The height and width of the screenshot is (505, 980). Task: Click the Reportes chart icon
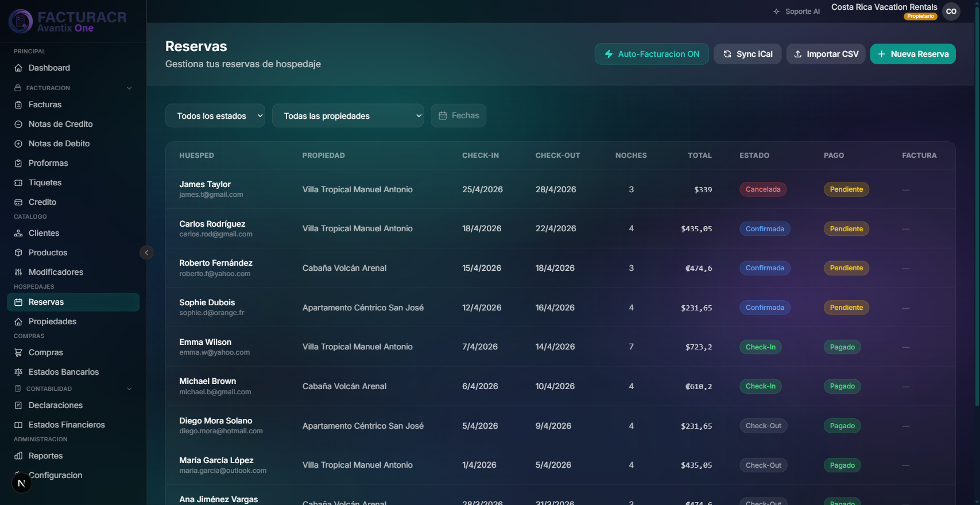click(x=18, y=456)
